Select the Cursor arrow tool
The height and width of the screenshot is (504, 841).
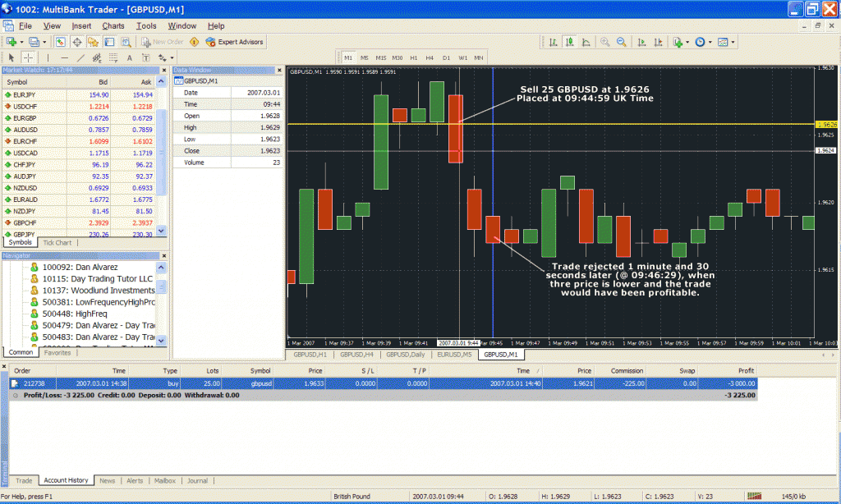coord(11,57)
